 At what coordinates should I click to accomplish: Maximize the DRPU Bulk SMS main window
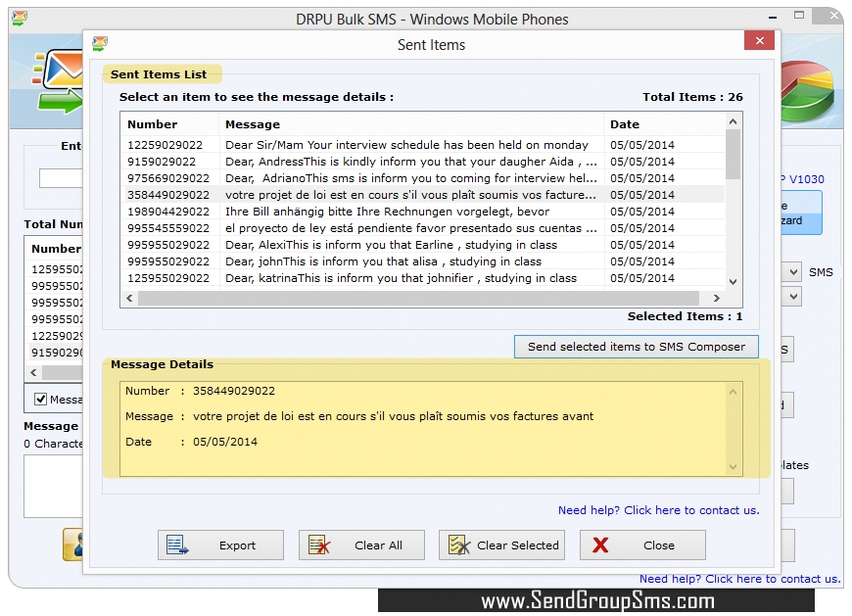(799, 16)
